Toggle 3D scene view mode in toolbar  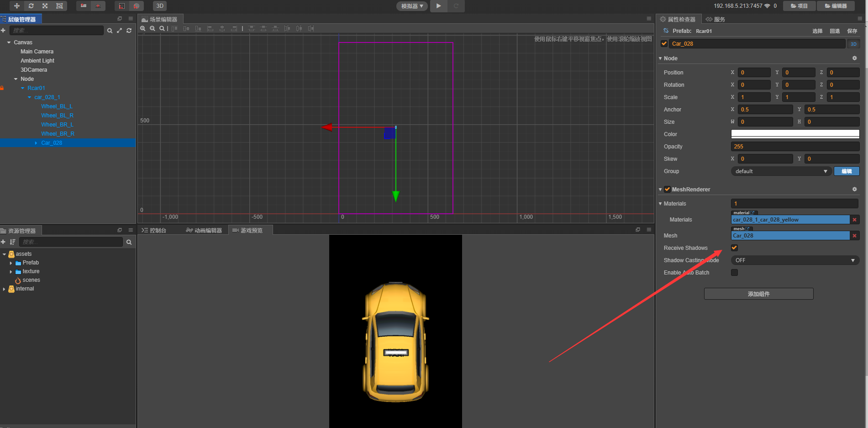click(160, 6)
